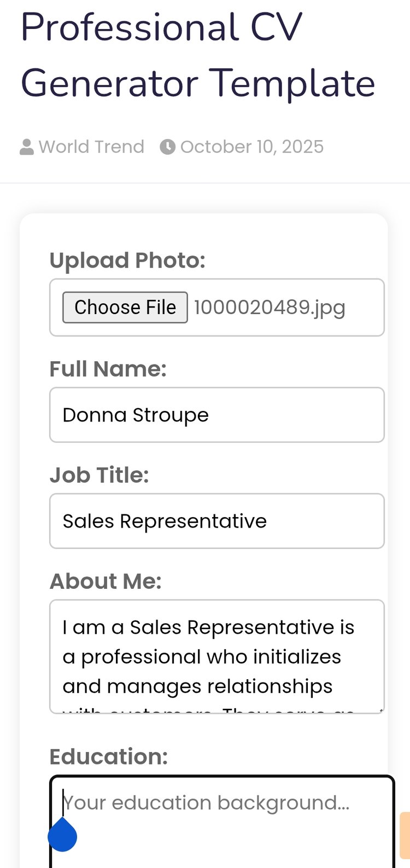Click the Full Name label
Screen dimensions: 410x868
108,369
